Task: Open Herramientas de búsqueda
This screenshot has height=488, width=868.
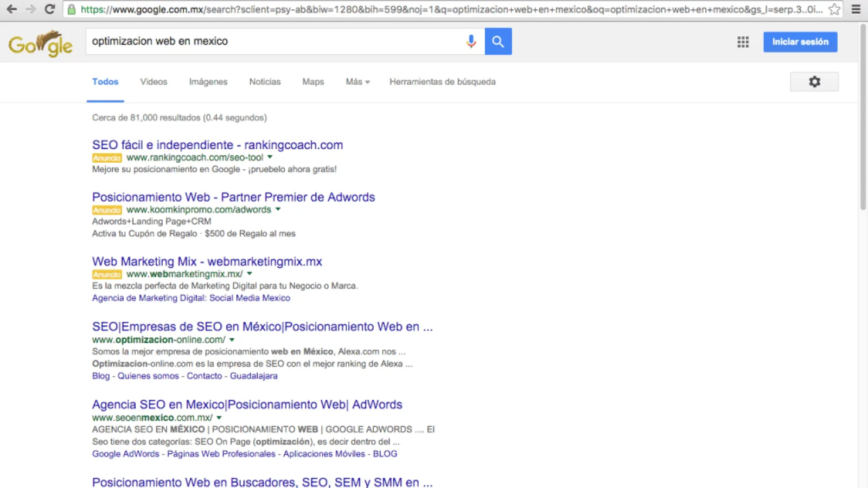Action: 442,82
